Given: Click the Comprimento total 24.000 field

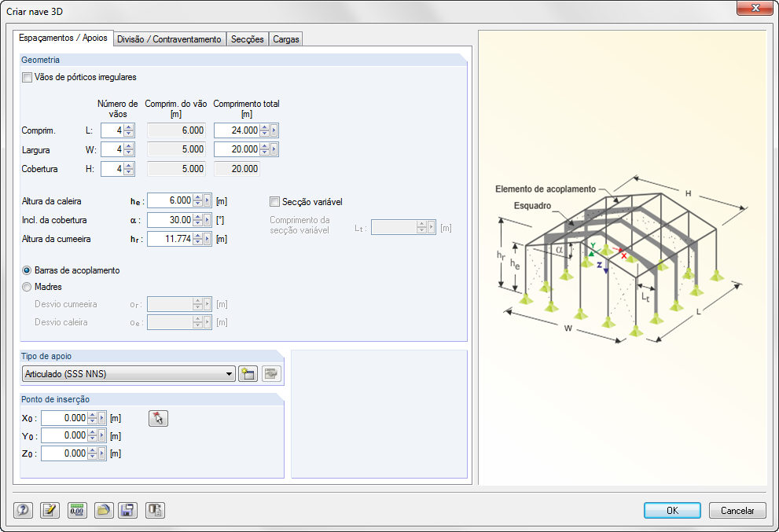Looking at the screenshot, I should coord(237,130).
